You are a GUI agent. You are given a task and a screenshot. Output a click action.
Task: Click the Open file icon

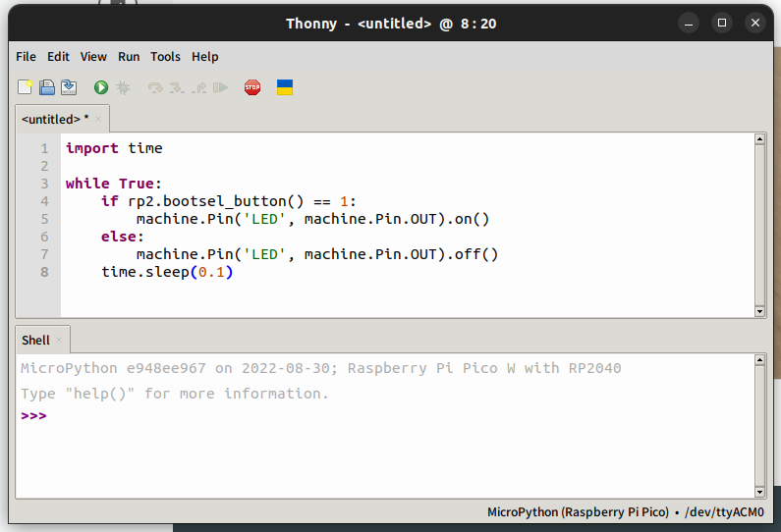click(x=47, y=87)
